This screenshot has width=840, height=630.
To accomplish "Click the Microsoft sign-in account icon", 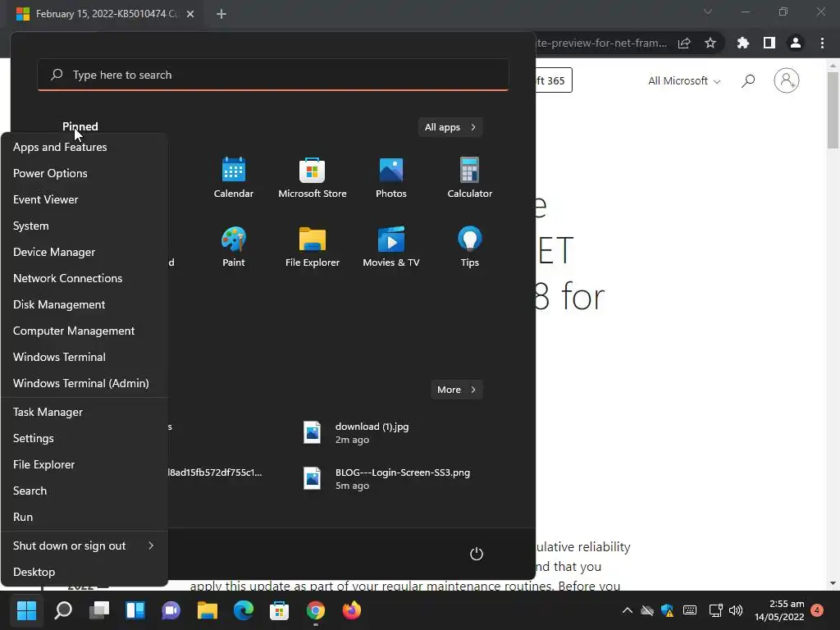I will (x=787, y=81).
